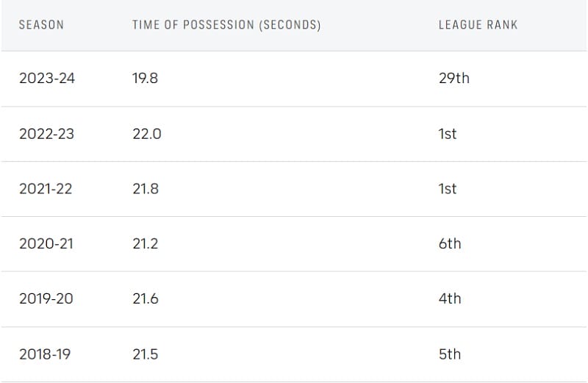The width and height of the screenshot is (588, 383).
Task: Click the 21.6 possession time value
Action: (x=146, y=298)
